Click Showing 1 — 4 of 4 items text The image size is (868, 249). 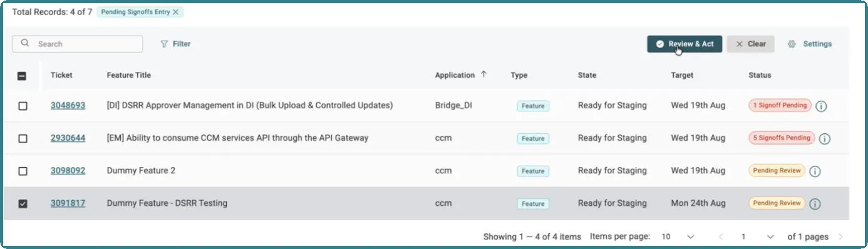[x=532, y=236]
